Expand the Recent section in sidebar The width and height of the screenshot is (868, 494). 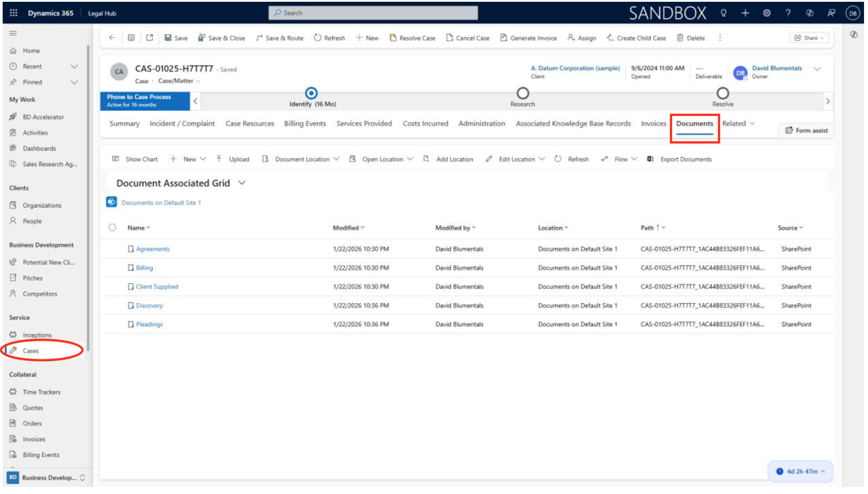click(x=74, y=66)
